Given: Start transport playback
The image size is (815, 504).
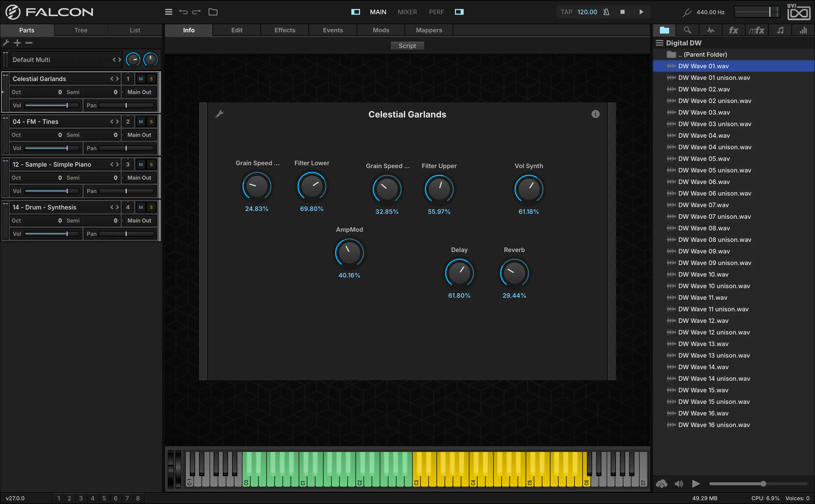Looking at the screenshot, I should (x=641, y=12).
